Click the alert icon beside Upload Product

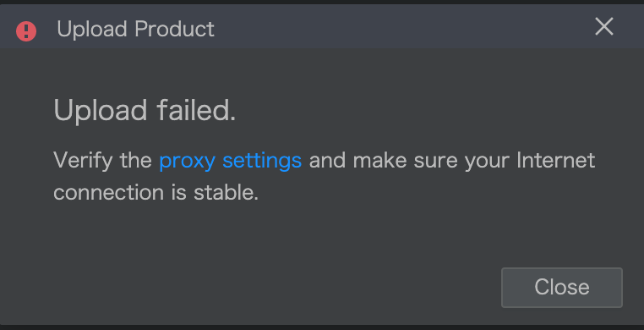26,30
